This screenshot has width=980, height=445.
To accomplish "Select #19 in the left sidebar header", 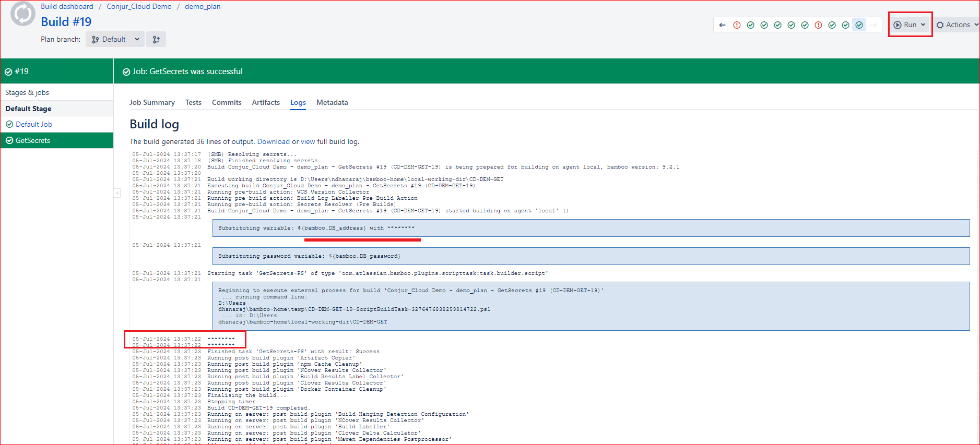I will (x=22, y=71).
